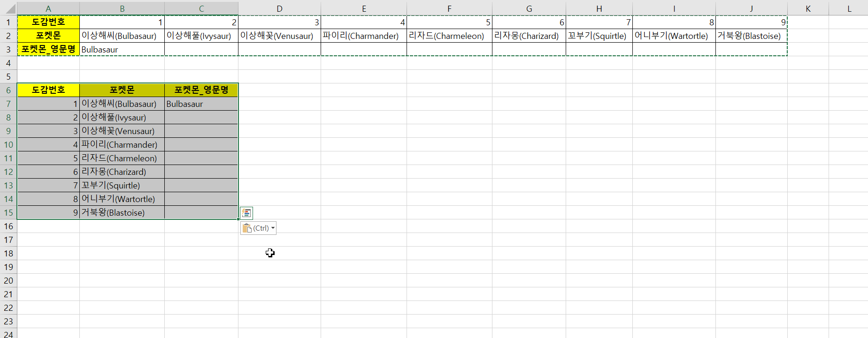Click the Select All corner button
The width and height of the screenshot is (868, 338).
point(8,8)
